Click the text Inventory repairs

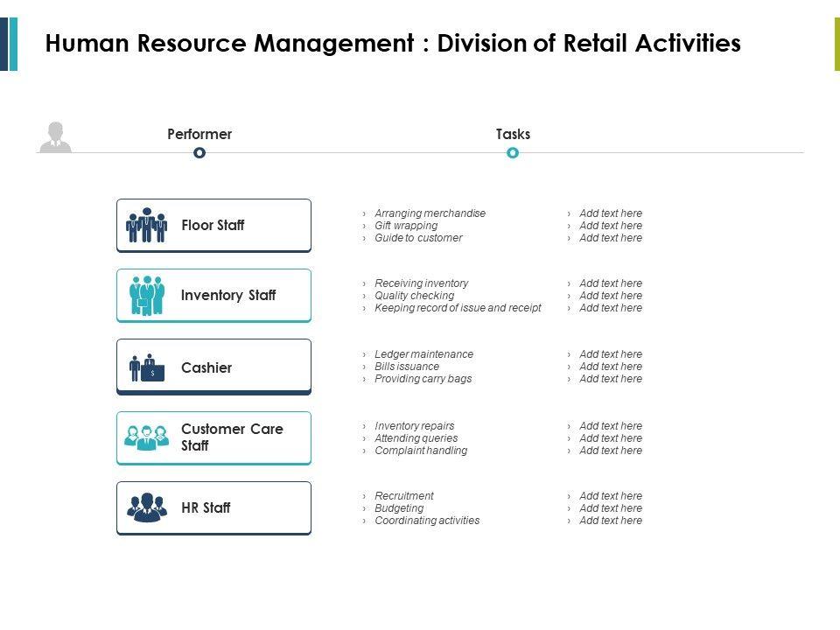point(414,426)
